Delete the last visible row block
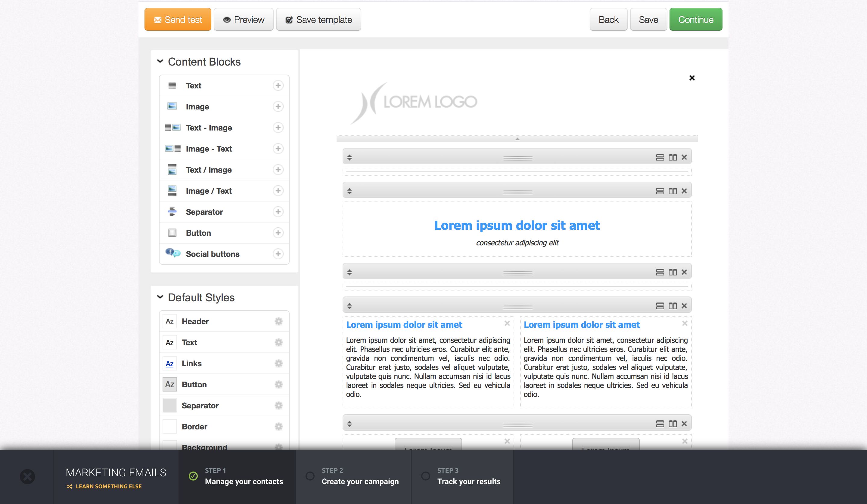The height and width of the screenshot is (504, 867). [684, 424]
